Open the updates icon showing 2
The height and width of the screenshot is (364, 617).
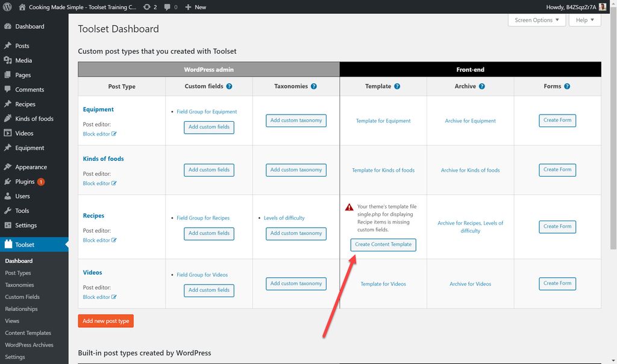[147, 7]
